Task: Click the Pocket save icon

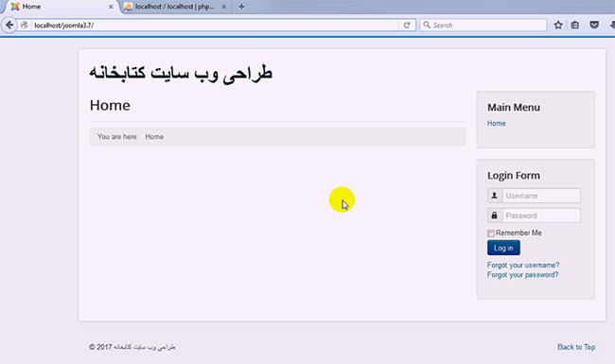Action: 594,25
